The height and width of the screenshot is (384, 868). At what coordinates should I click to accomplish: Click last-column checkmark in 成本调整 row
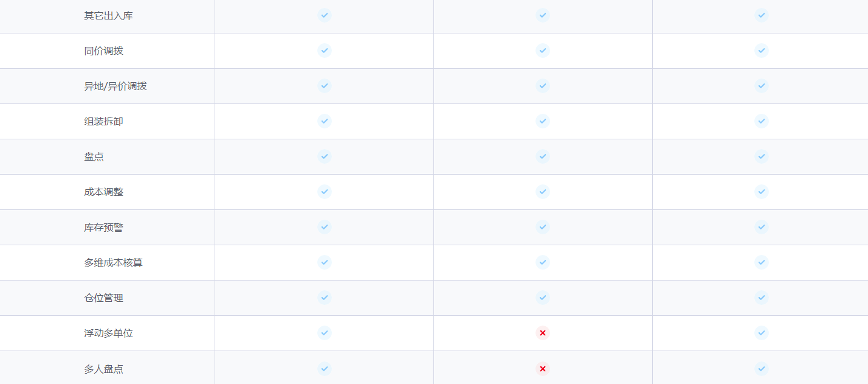coord(762,192)
